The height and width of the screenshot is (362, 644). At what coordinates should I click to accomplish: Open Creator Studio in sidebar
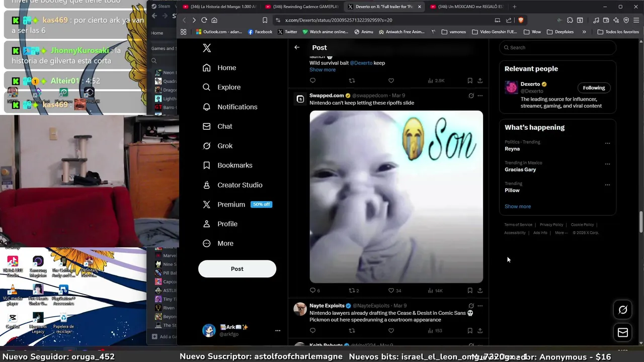(232, 185)
